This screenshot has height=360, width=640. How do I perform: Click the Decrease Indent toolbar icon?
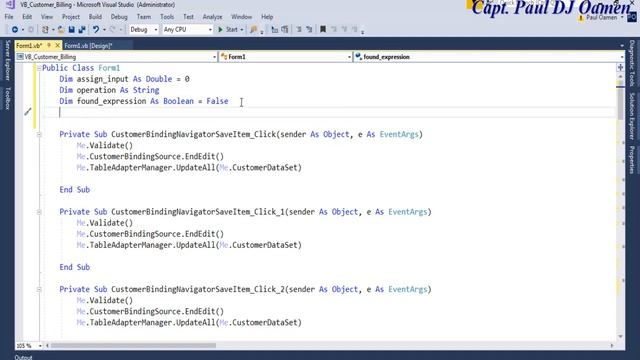[x=274, y=29]
